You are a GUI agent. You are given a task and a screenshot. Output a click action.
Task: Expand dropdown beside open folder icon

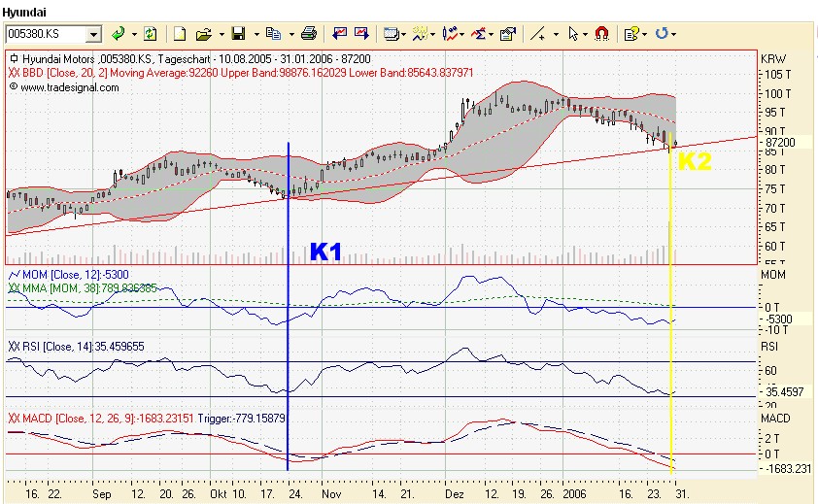pos(222,34)
